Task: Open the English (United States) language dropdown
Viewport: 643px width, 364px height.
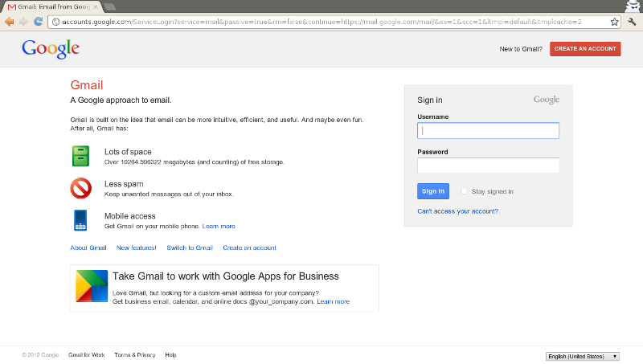Action: point(582,356)
